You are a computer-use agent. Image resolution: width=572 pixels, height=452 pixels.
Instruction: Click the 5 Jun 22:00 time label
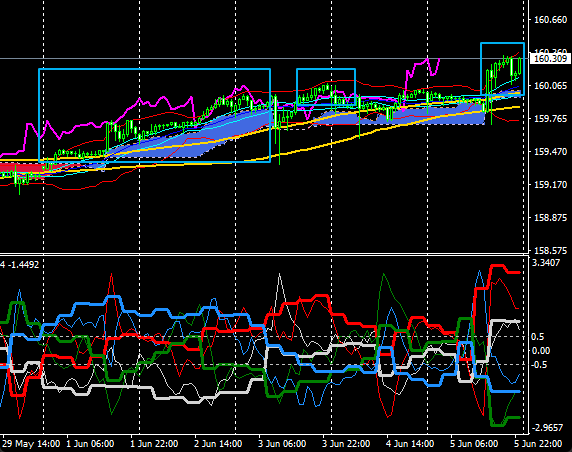(x=538, y=444)
